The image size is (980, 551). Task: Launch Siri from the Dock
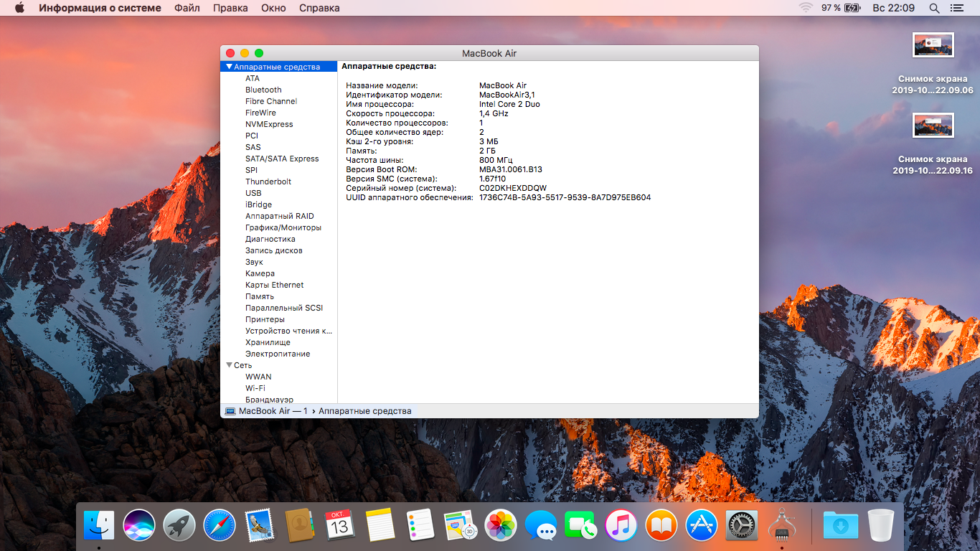[139, 525]
